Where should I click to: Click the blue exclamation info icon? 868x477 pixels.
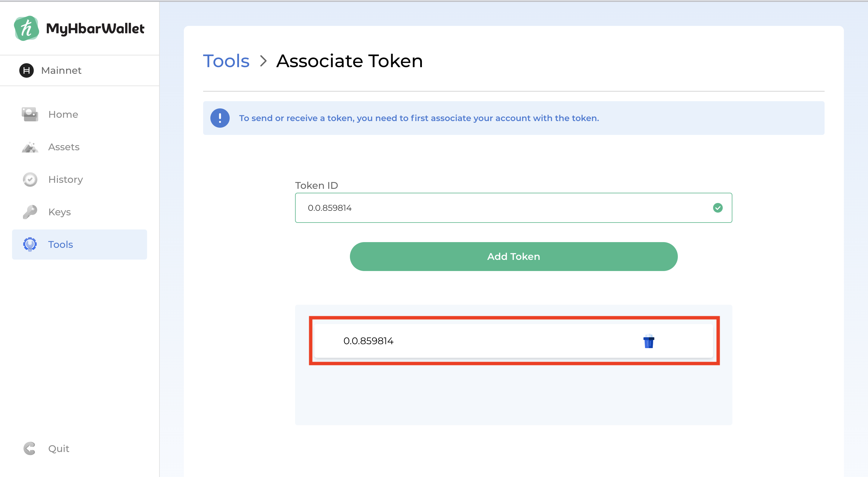(x=220, y=118)
